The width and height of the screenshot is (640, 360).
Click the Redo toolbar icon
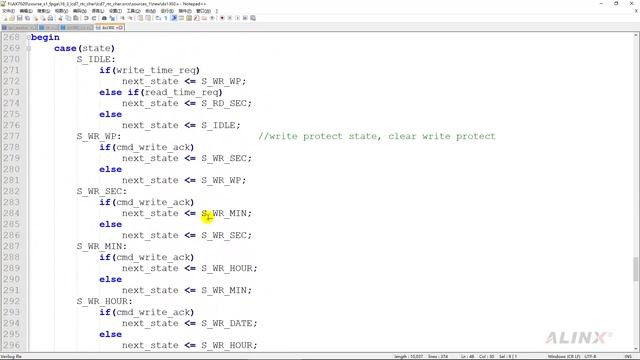pos(94,18)
